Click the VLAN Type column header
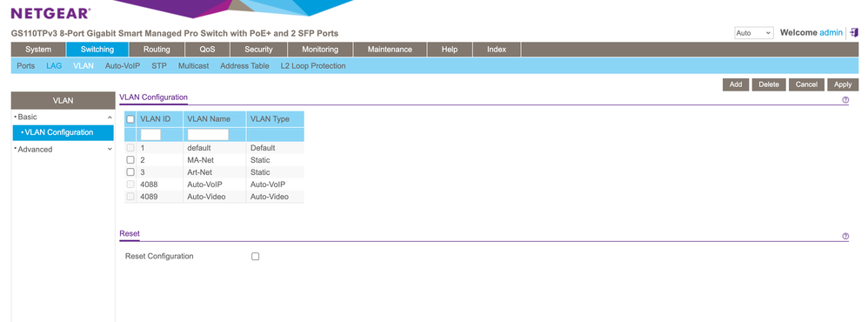 (x=275, y=119)
